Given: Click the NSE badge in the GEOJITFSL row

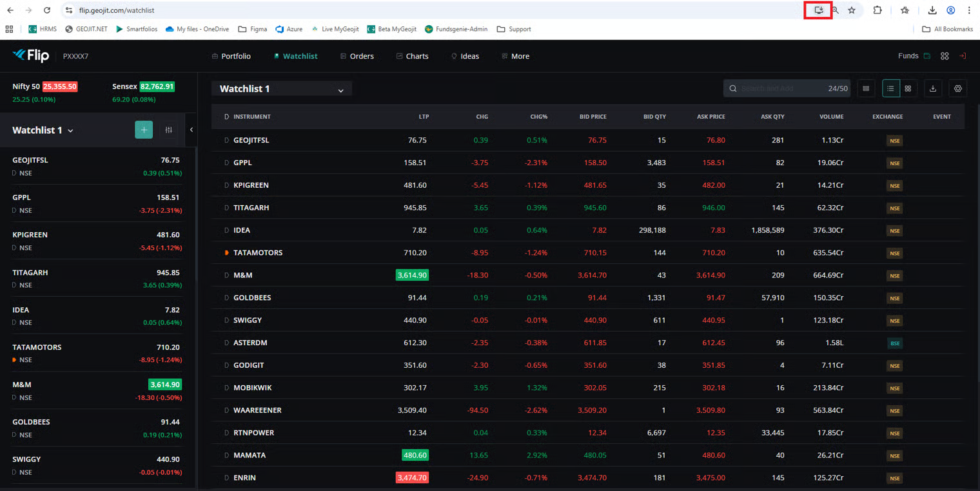Looking at the screenshot, I should tap(894, 141).
